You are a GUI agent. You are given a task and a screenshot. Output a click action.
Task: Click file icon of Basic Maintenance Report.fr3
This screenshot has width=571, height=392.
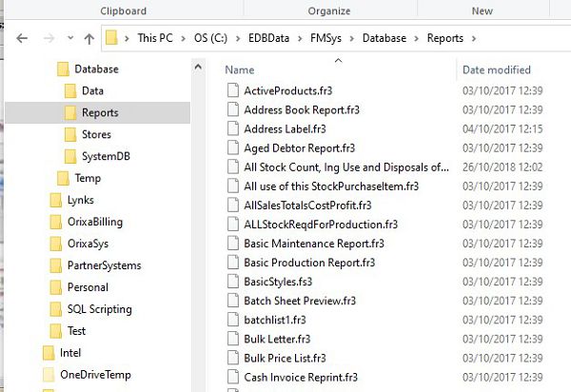[x=233, y=244]
